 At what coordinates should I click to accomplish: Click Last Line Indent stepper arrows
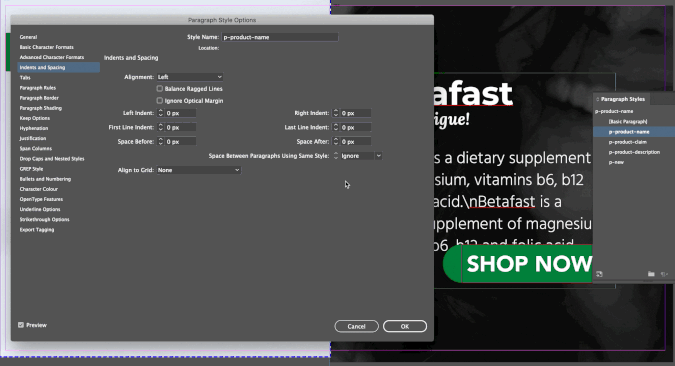pos(336,127)
